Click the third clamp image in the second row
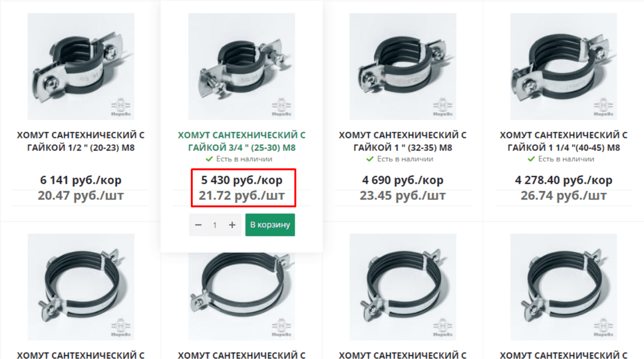This screenshot has height=359, width=644. [403, 287]
